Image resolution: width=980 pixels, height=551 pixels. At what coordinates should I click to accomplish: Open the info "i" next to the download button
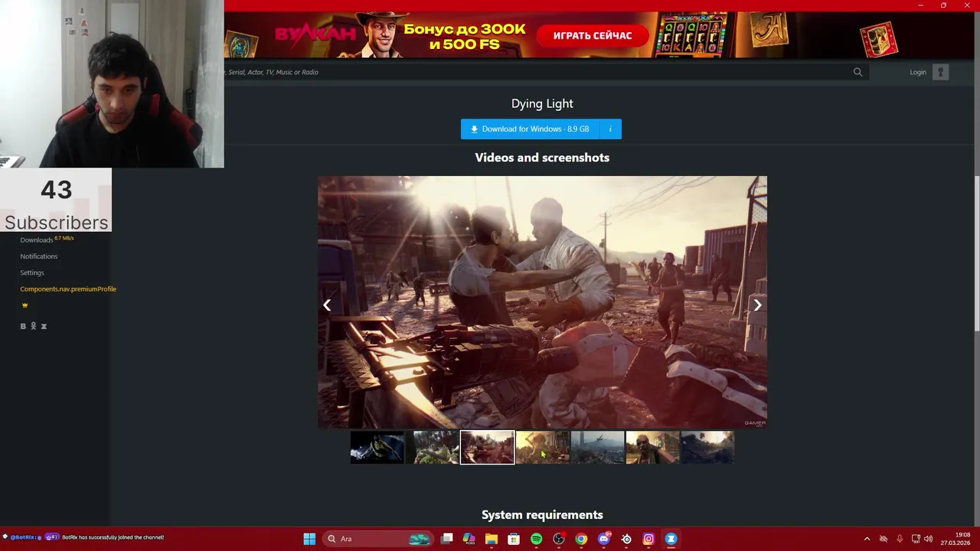point(610,129)
